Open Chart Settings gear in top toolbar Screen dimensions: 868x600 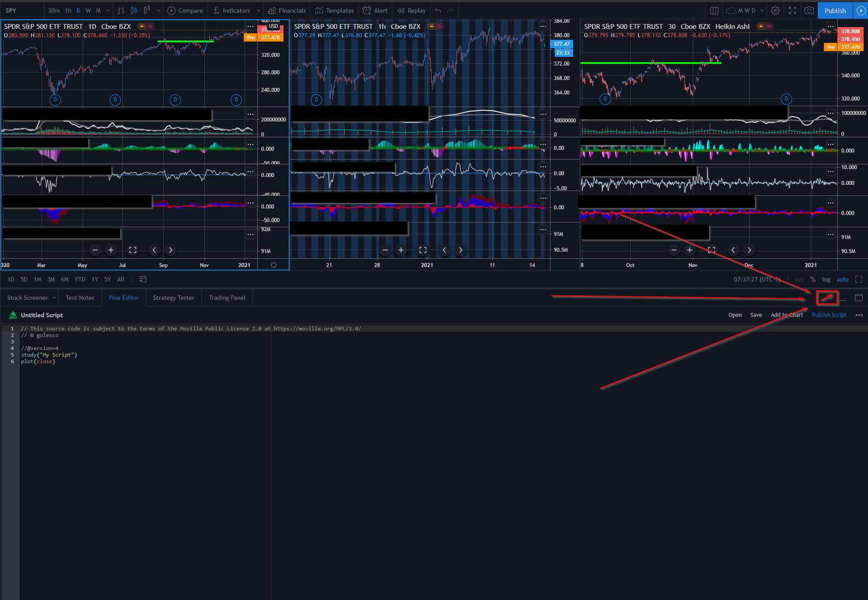pos(775,10)
